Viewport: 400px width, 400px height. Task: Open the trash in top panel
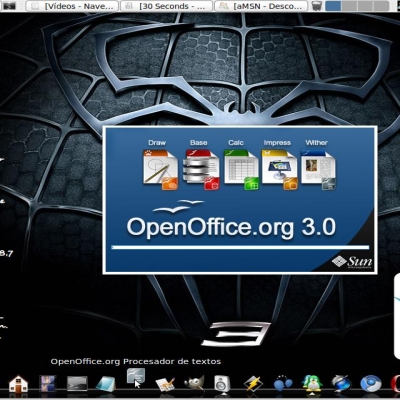point(317,6)
